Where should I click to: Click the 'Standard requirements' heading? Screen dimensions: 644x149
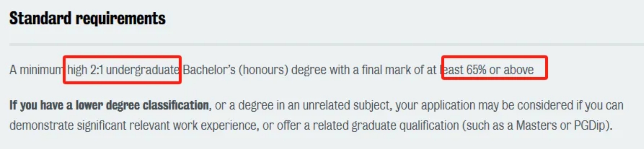88,19
